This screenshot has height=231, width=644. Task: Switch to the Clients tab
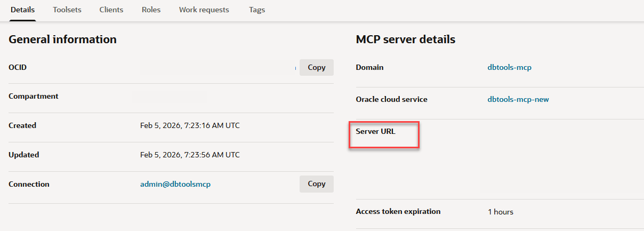click(111, 10)
